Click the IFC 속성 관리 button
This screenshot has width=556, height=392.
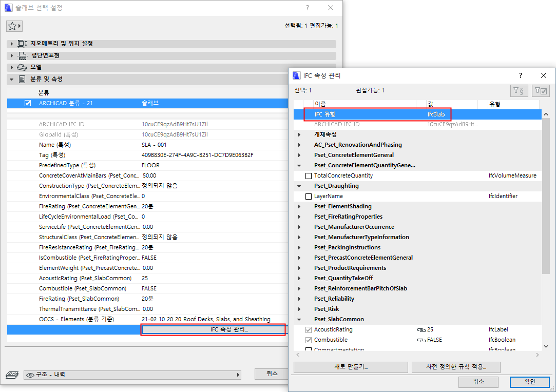[214, 329]
